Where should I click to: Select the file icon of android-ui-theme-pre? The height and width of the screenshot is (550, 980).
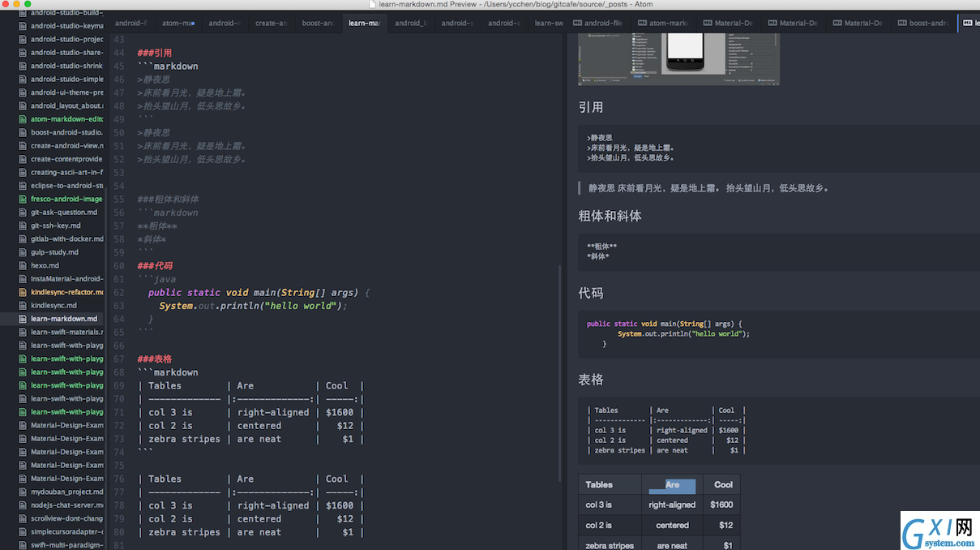pos(23,92)
